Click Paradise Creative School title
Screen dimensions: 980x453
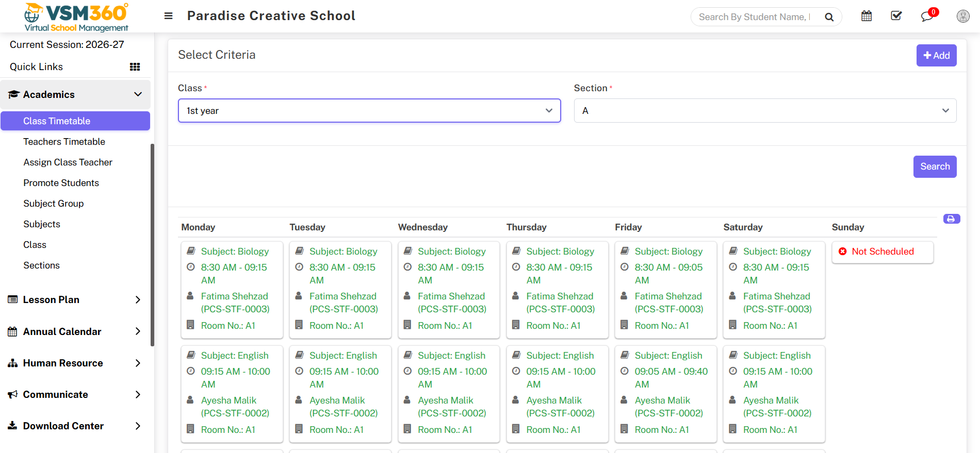(271, 16)
